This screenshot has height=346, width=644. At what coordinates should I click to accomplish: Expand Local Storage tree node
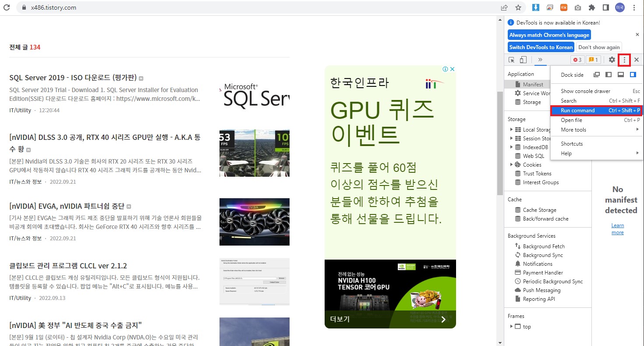point(511,130)
